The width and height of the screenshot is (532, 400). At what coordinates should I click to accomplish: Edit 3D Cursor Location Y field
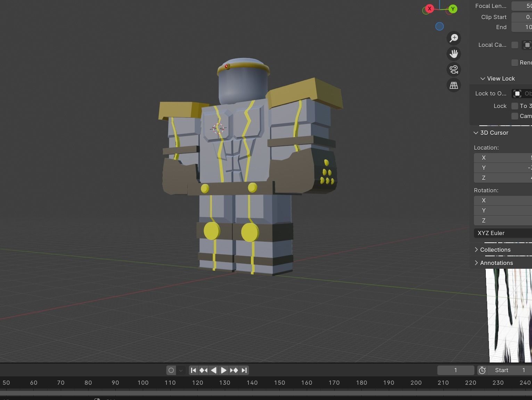click(x=503, y=168)
